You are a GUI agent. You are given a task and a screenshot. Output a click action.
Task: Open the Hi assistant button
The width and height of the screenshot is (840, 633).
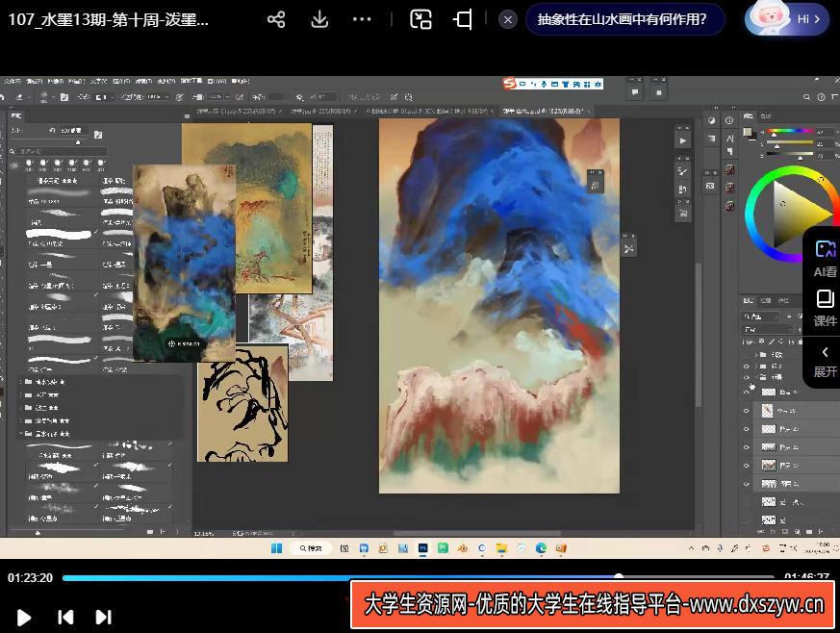(787, 18)
